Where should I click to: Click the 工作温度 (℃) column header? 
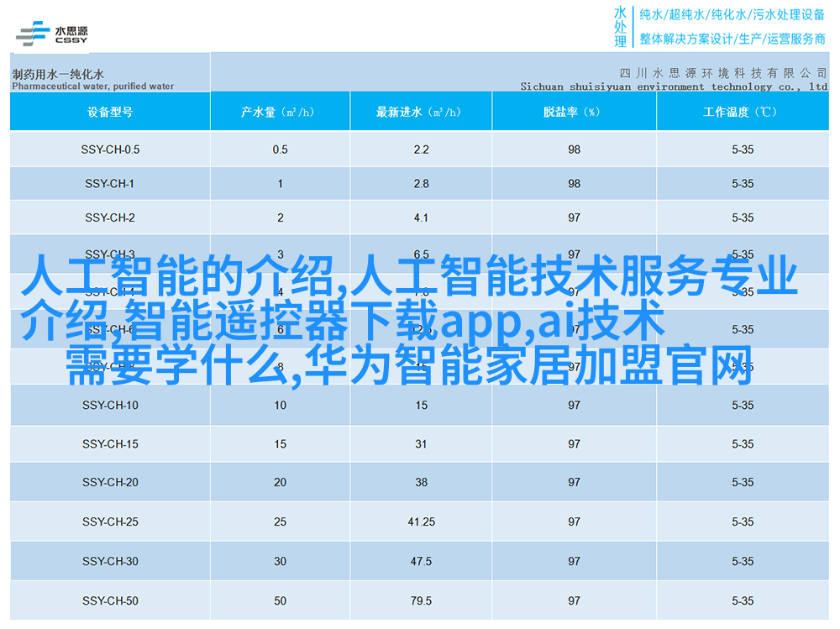coord(743,112)
